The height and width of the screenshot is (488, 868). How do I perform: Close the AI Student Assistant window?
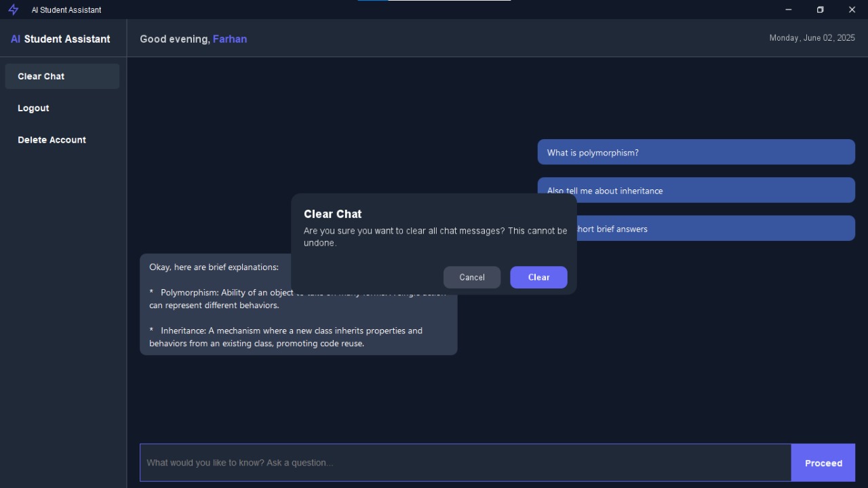click(852, 10)
